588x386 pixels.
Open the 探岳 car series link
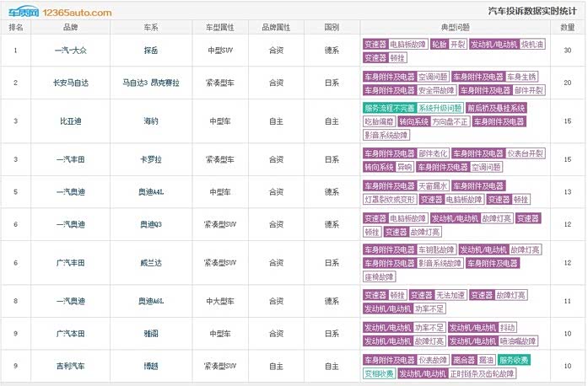pyautogui.click(x=152, y=51)
